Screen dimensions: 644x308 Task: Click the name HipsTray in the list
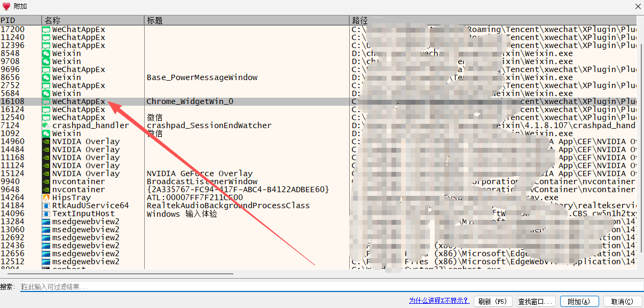[x=71, y=198]
